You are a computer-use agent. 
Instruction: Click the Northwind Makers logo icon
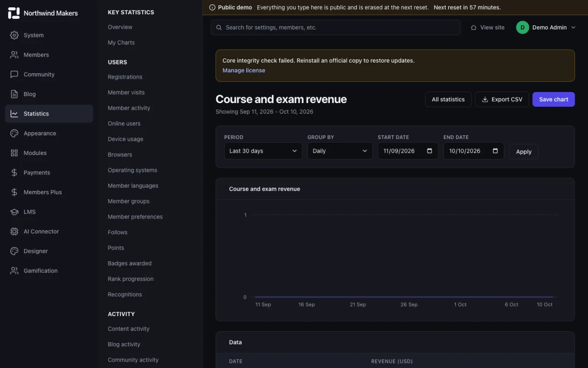coord(14,13)
